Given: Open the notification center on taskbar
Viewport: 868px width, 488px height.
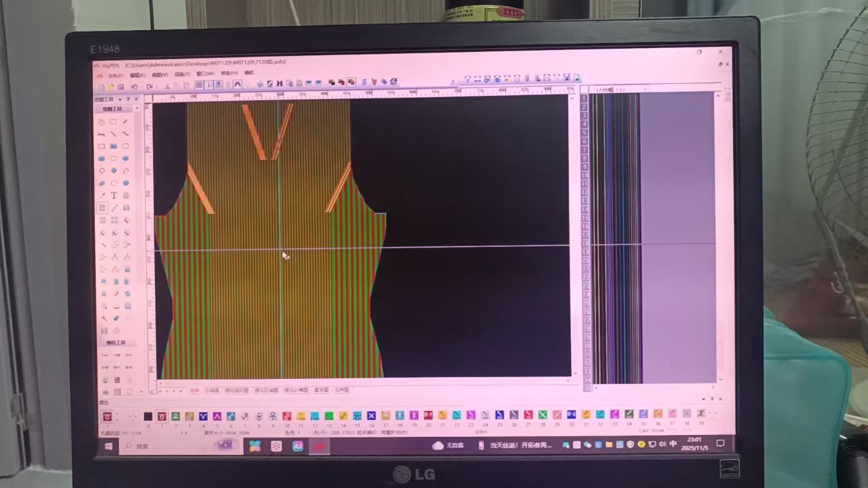Looking at the screenshot, I should 720,443.
